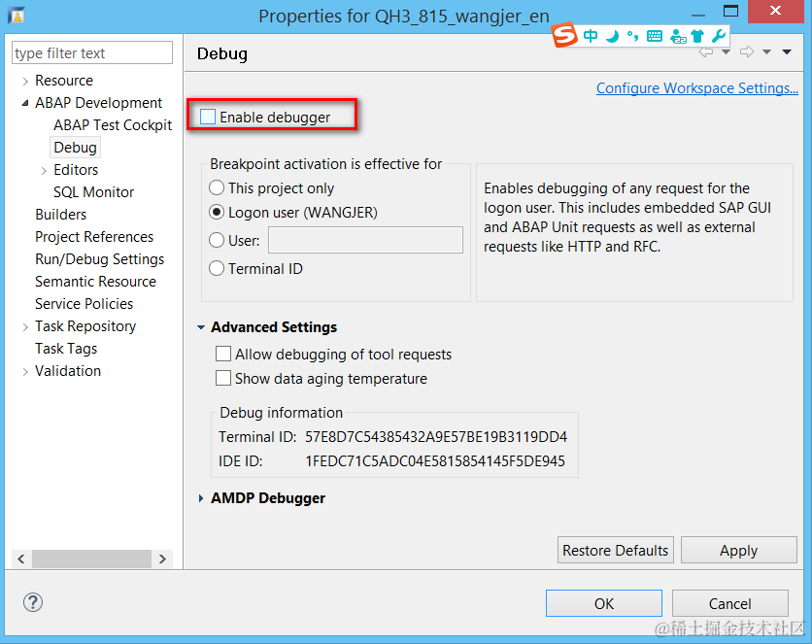Click the Apply button
Image resolution: width=812 pixels, height=644 pixels.
738,550
